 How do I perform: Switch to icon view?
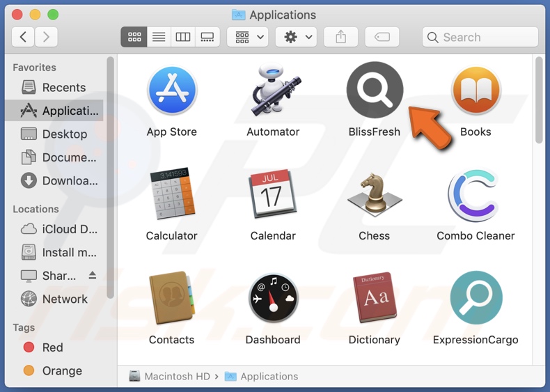tap(134, 37)
